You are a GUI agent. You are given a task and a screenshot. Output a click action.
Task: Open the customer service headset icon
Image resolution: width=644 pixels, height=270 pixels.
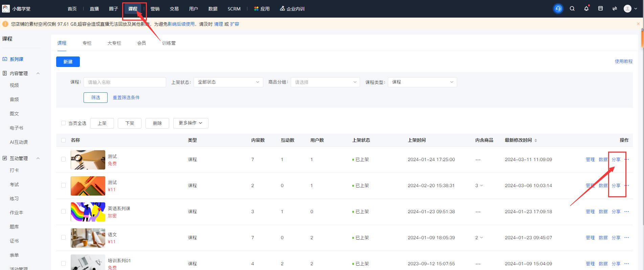[558, 9]
